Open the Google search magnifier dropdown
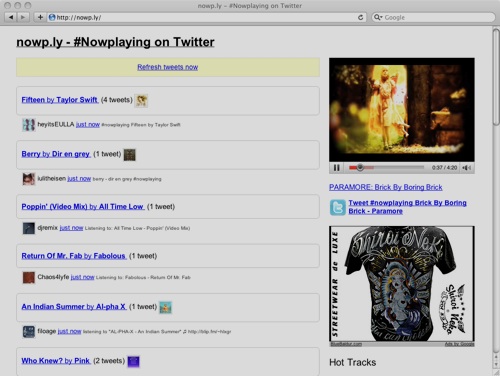 pos(378,17)
